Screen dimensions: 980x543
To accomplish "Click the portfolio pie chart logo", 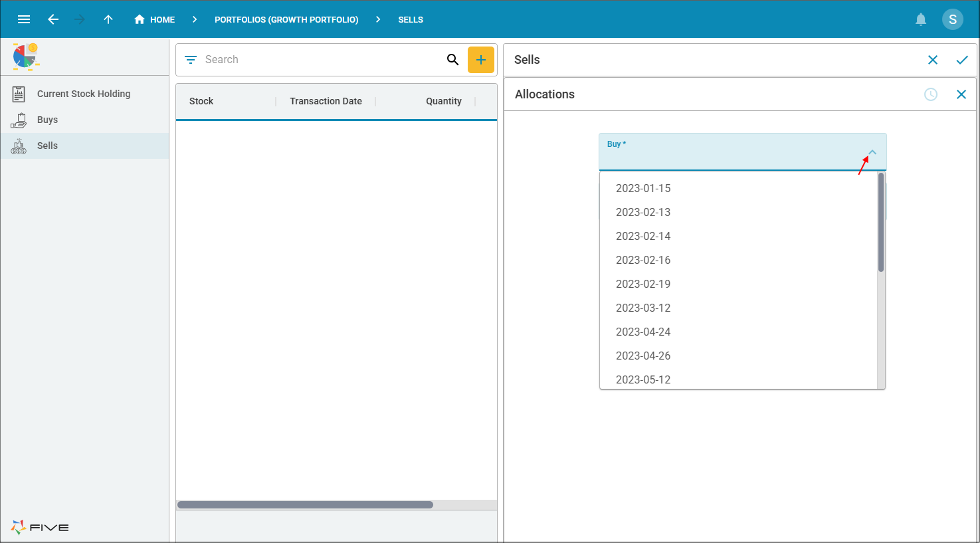I will pos(26,56).
